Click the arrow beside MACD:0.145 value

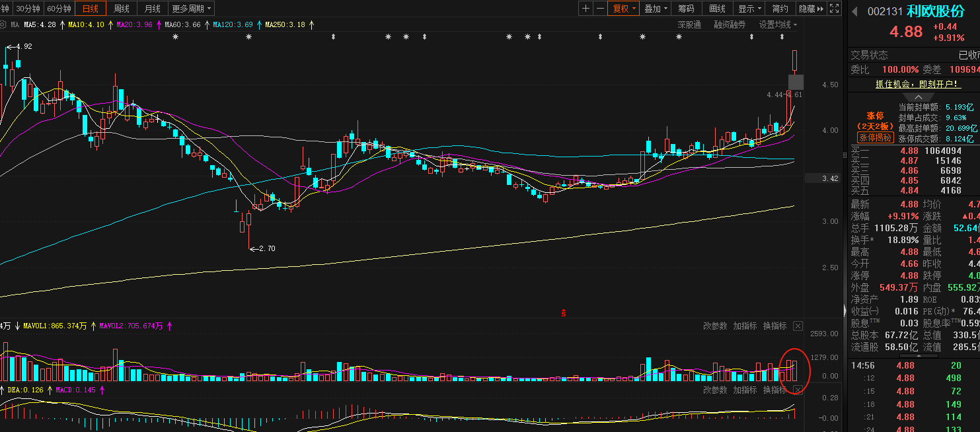coord(102,390)
